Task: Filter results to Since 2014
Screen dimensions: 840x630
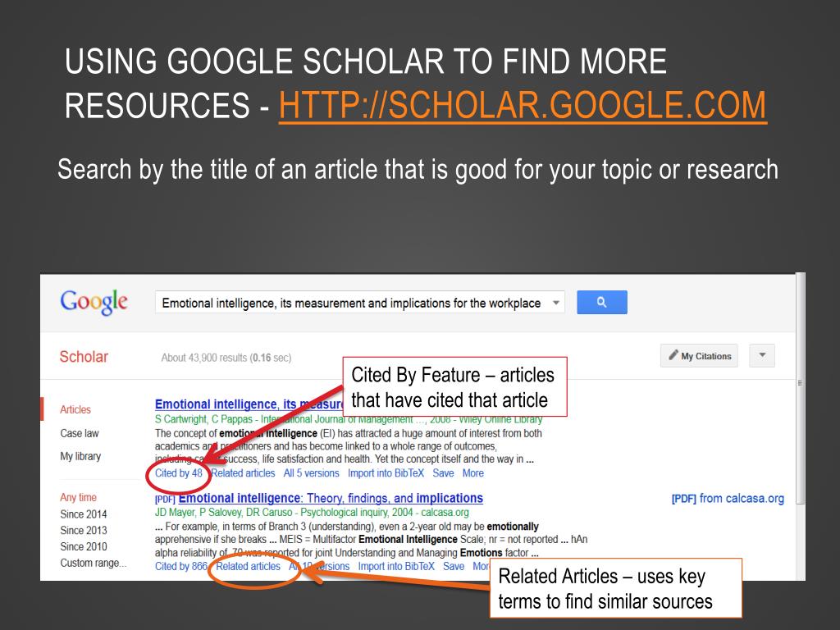Action: pos(83,514)
